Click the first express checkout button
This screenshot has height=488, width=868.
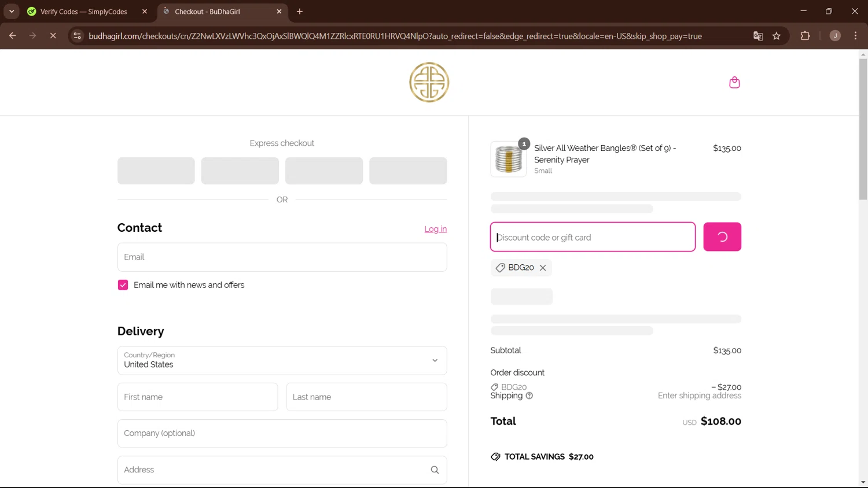(156, 171)
